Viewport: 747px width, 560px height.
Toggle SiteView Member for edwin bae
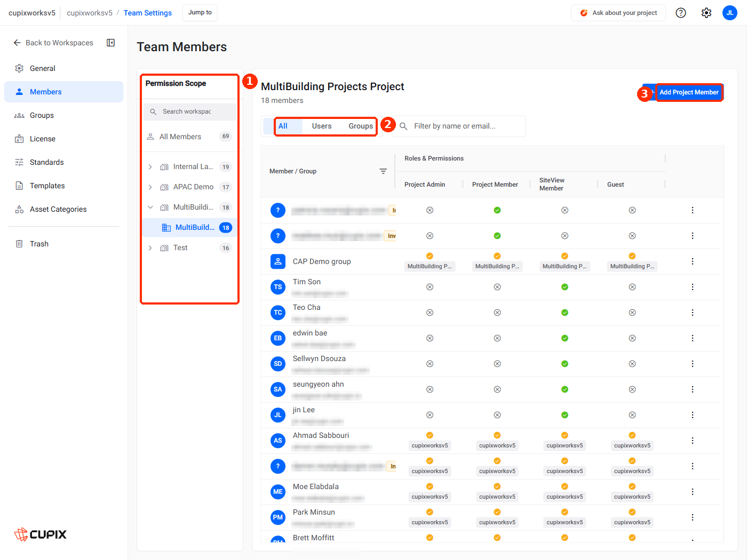click(x=565, y=338)
